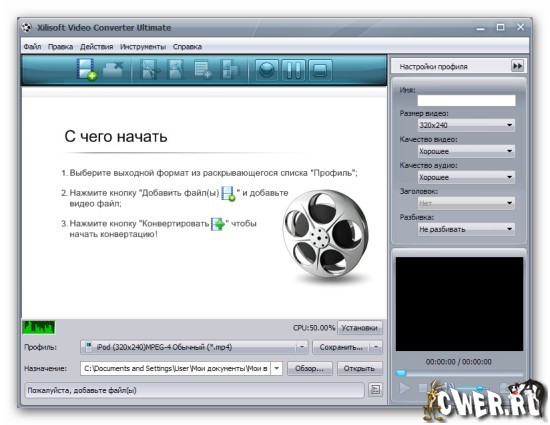Click the CPU:50.00% readout

[x=314, y=328]
